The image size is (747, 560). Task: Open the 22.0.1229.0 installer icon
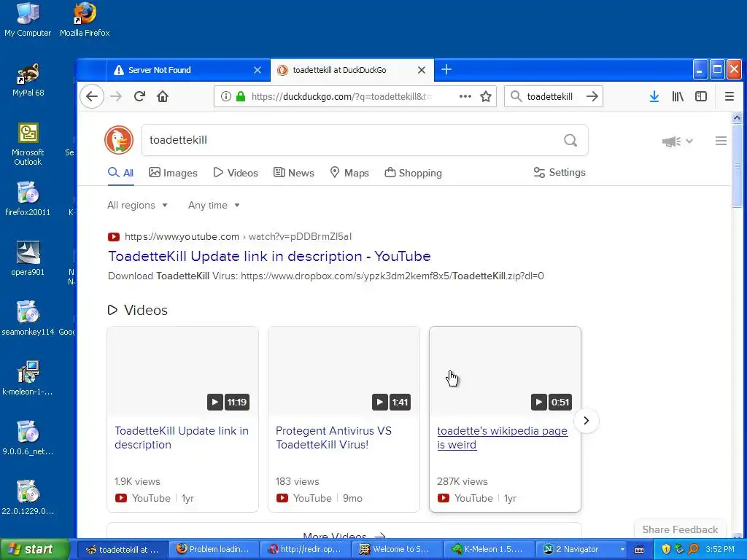(x=28, y=498)
